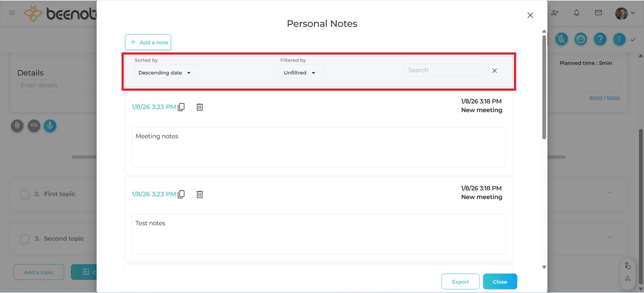Click the notes Search field
Image resolution: width=644 pixels, height=293 pixels.
[443, 70]
